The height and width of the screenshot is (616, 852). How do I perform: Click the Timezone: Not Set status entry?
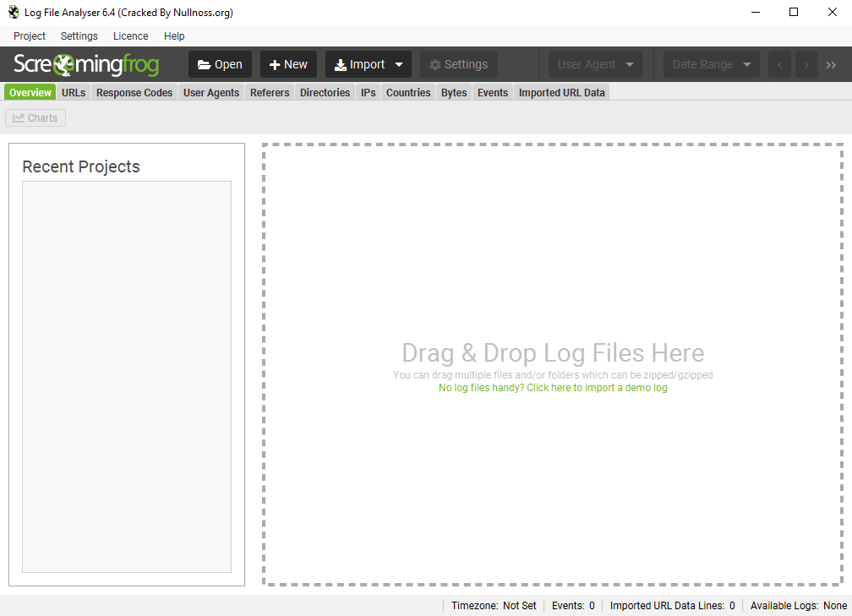click(x=494, y=606)
